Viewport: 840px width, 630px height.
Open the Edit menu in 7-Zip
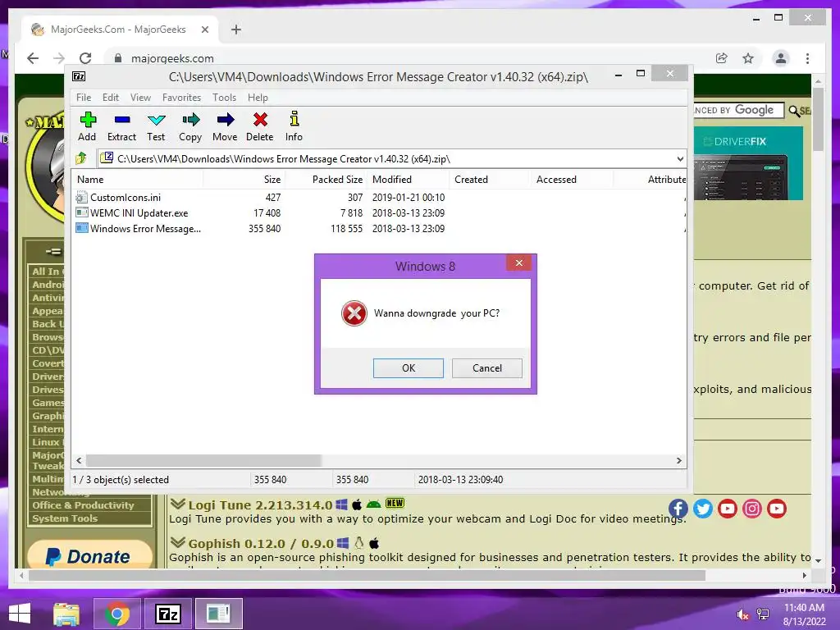(111, 98)
